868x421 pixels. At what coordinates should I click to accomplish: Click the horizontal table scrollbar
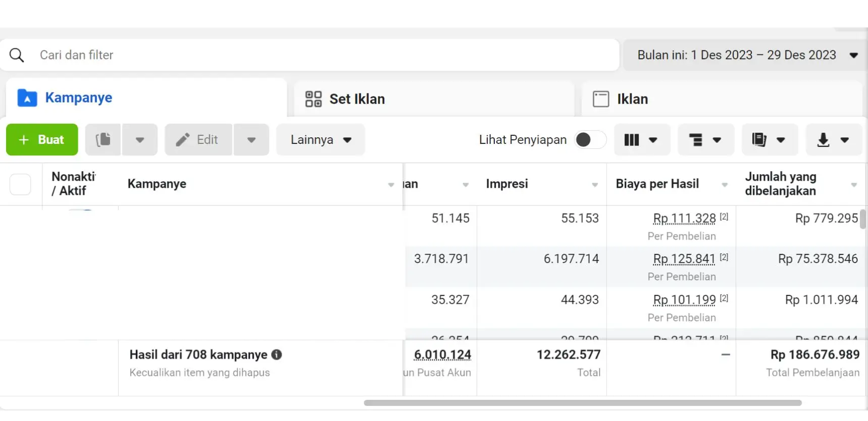click(x=583, y=403)
